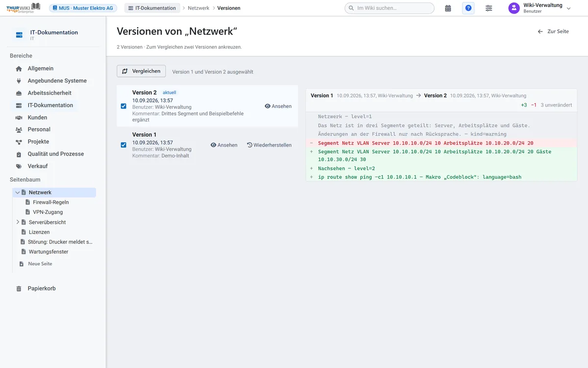The width and height of the screenshot is (588, 368).
Task: Click the new page icon for Neue Seite
Action: coord(21,264)
